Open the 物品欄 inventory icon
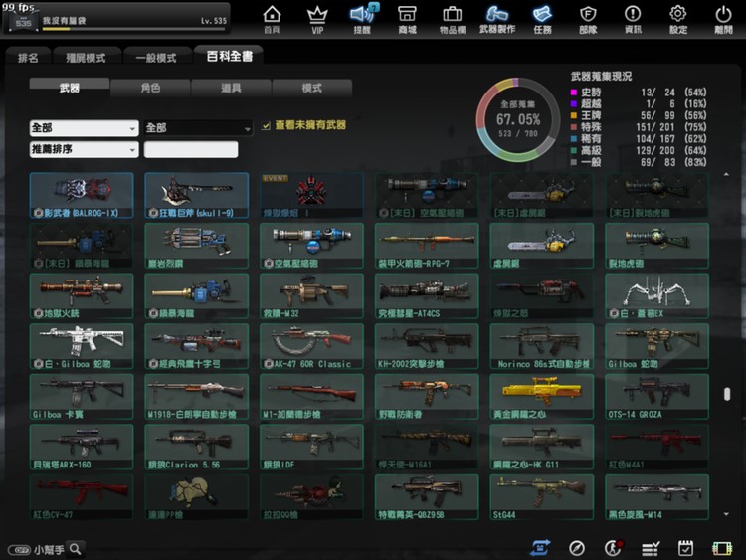The image size is (746, 560). pos(452,18)
